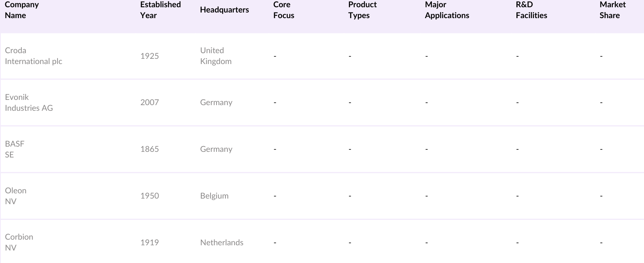Viewport: 644px width, 263px height.
Task: Select the Evonik Industries AG cell
Action: pos(29,102)
